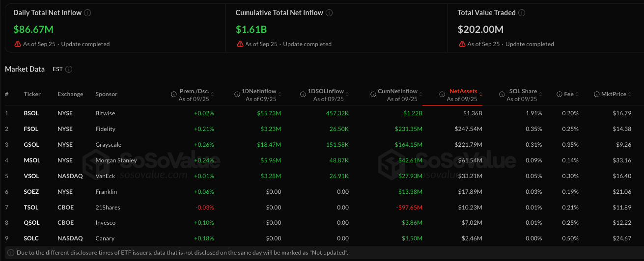The width and height of the screenshot is (644, 261).
Task: Open the FSOL ticker
Action: [x=31, y=129]
